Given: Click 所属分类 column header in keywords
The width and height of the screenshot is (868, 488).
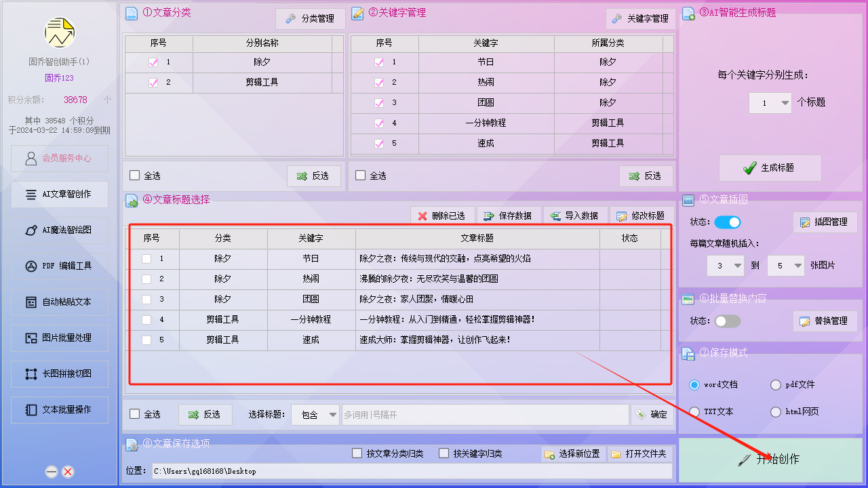Looking at the screenshot, I should point(608,43).
